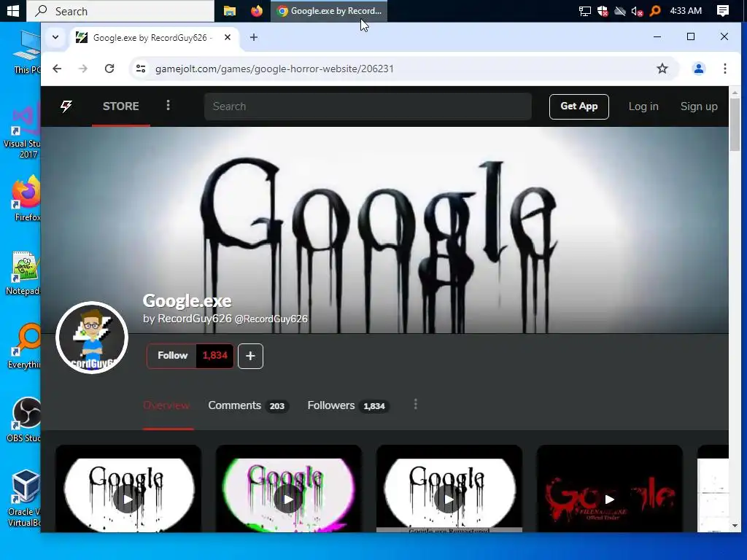Click the network tray icon
The image size is (747, 560).
(584, 11)
